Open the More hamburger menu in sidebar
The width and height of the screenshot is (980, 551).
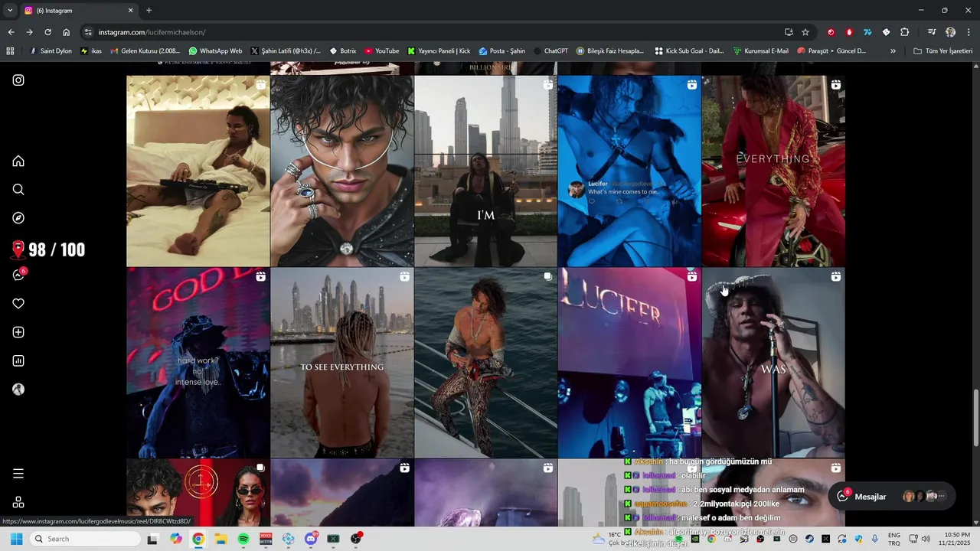(18, 474)
